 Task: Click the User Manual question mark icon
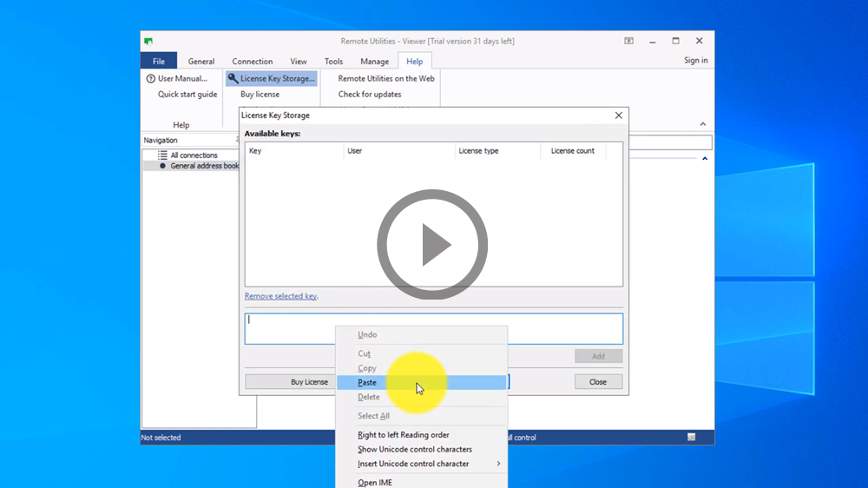click(150, 79)
